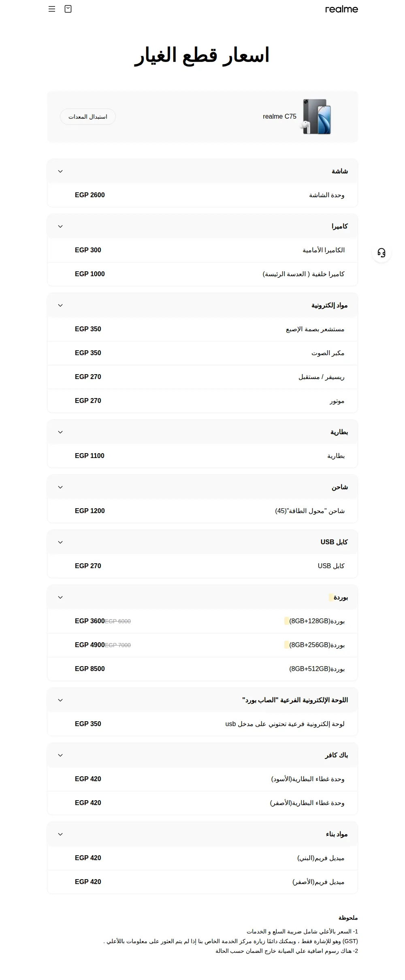Viewport: 405px width, 980px height.
Task: Open the shopping bag icon
Action: pyautogui.click(x=68, y=9)
